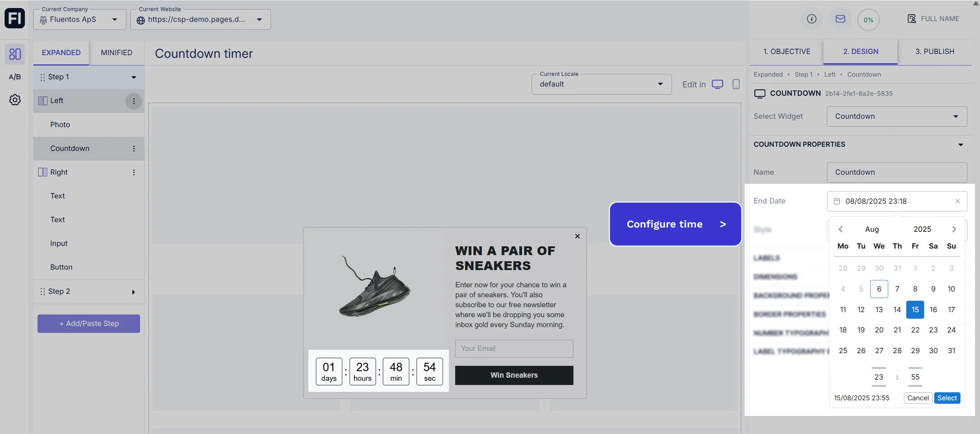Viewport: 980px width, 434px height.
Task: Click the envelope icon in top bar
Action: coord(840,19)
